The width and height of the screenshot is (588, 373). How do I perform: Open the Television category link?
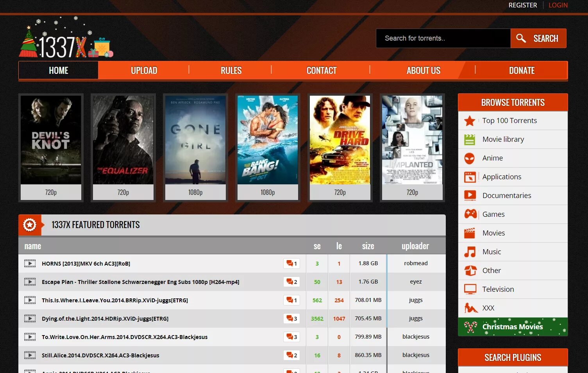pyautogui.click(x=498, y=289)
